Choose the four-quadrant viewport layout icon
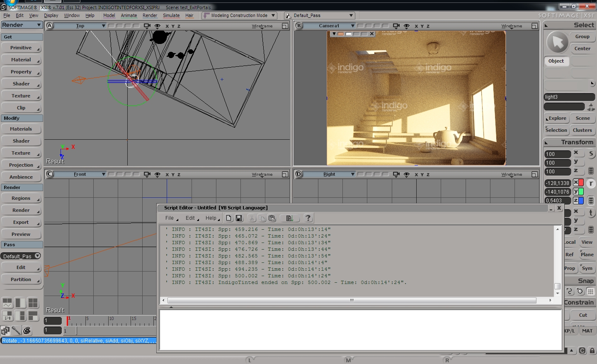This screenshot has height=364, width=597. pos(33,303)
